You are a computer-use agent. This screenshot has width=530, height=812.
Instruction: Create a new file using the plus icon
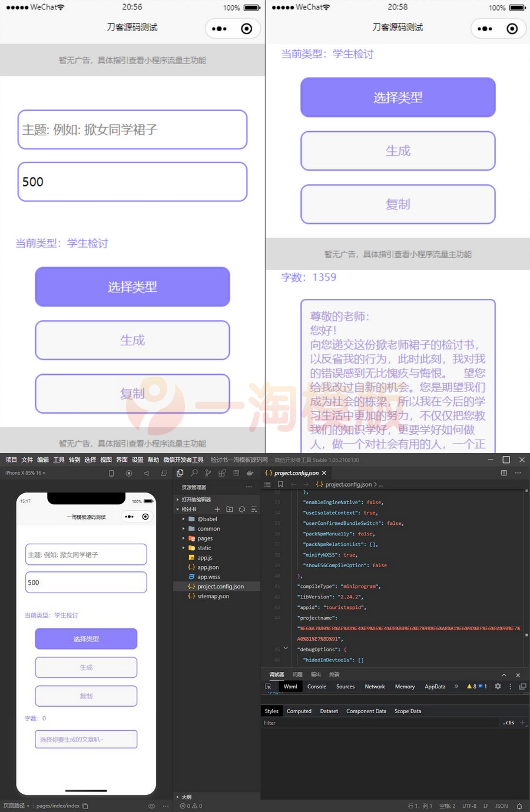217,510
